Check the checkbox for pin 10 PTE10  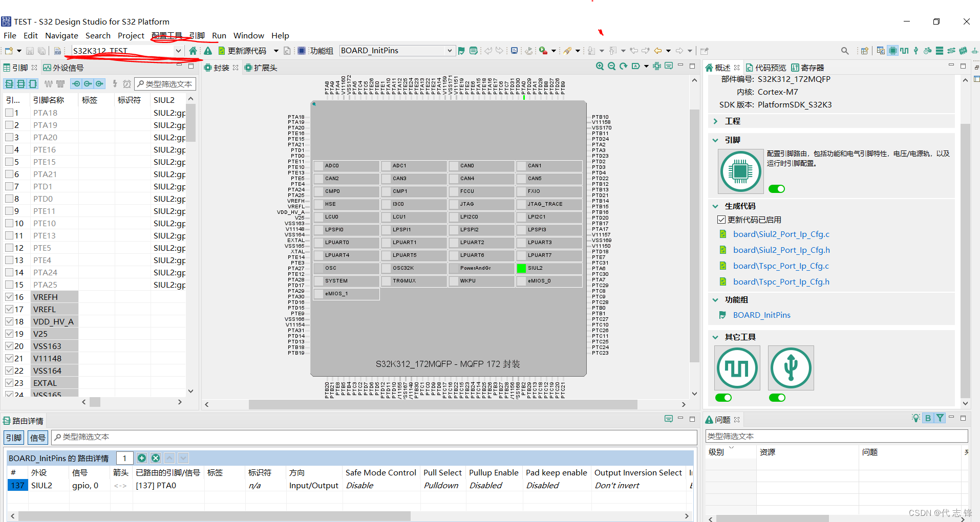tap(9, 223)
